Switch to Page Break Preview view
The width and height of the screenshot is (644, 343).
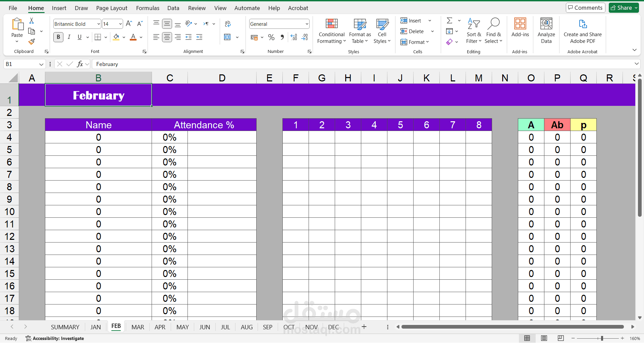[x=560, y=338]
